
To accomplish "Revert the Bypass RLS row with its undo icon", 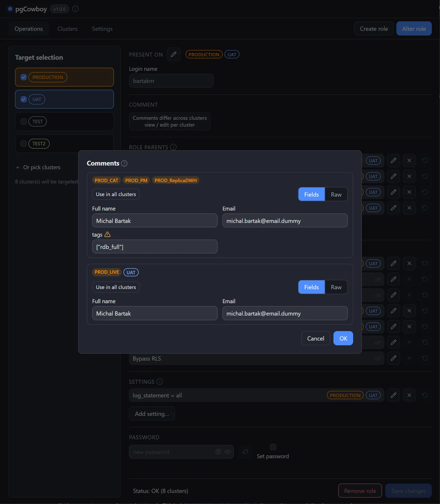I will coord(425,358).
